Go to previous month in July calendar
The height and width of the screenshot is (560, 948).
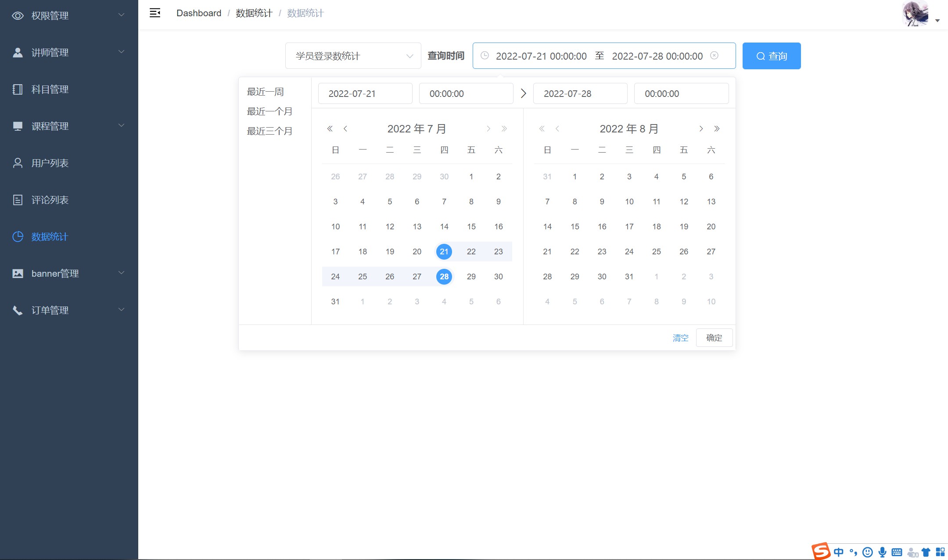[x=345, y=128]
